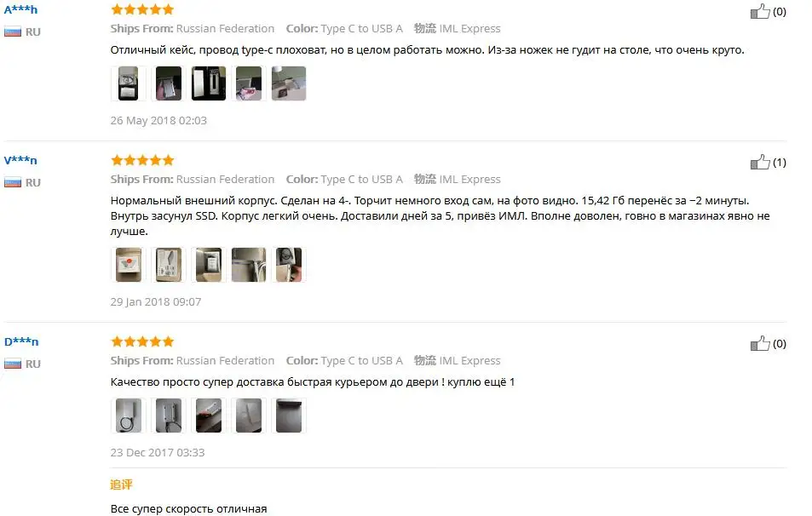Click the Russian flag beside A***h
The image size is (812, 516).
click(13, 32)
